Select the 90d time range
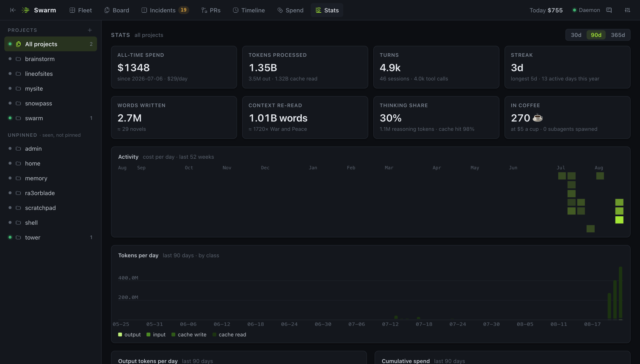The height and width of the screenshot is (364, 640). click(x=596, y=35)
